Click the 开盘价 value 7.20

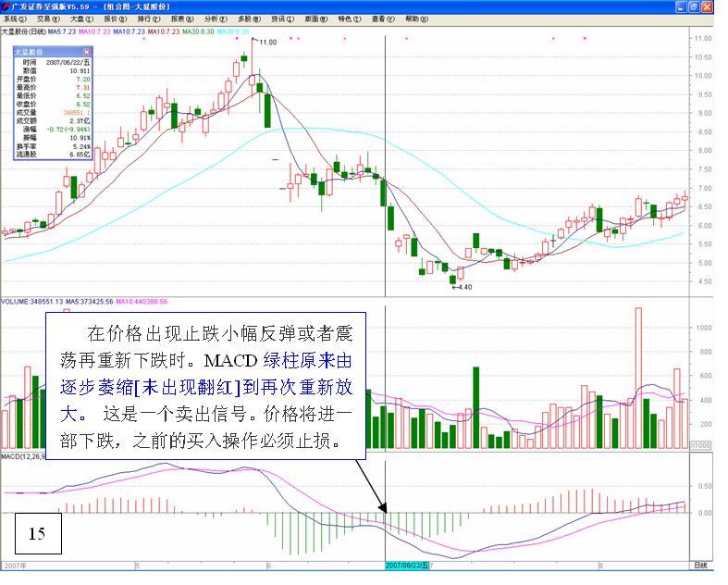[83, 79]
